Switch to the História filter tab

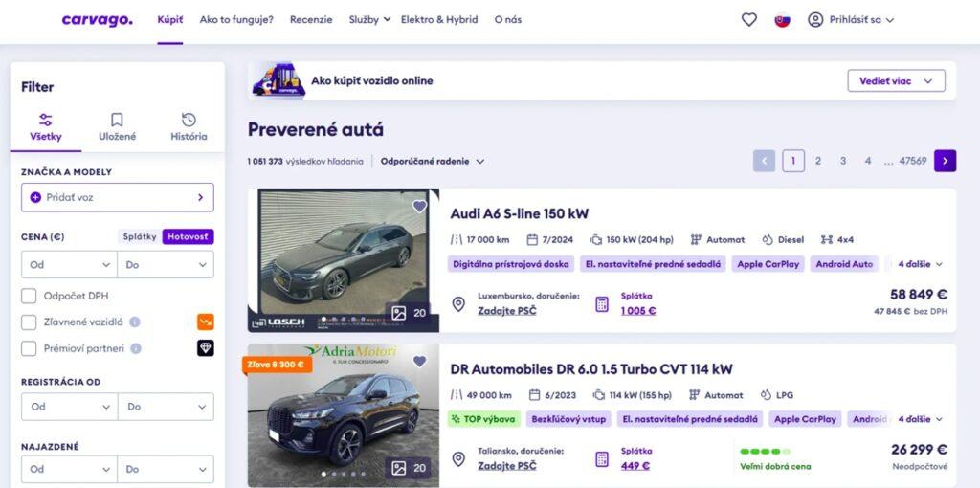click(189, 128)
